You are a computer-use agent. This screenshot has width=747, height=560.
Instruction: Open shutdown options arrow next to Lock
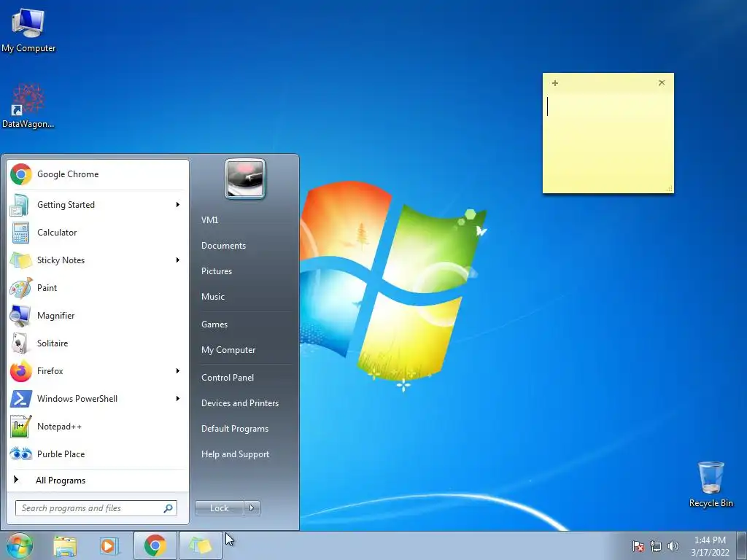[x=252, y=508]
